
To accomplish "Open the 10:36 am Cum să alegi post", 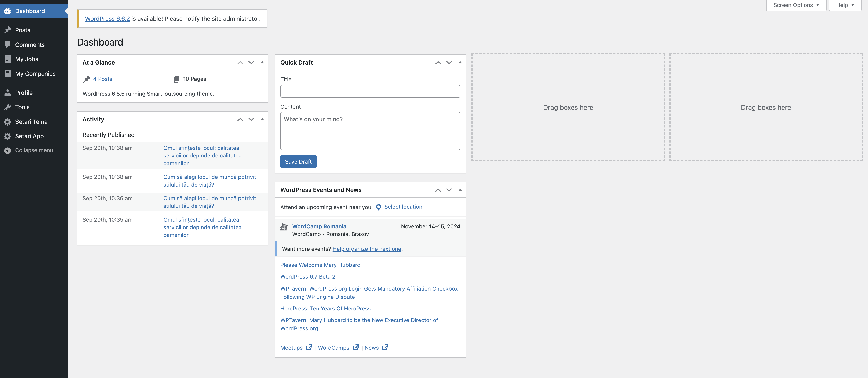I will (x=209, y=202).
